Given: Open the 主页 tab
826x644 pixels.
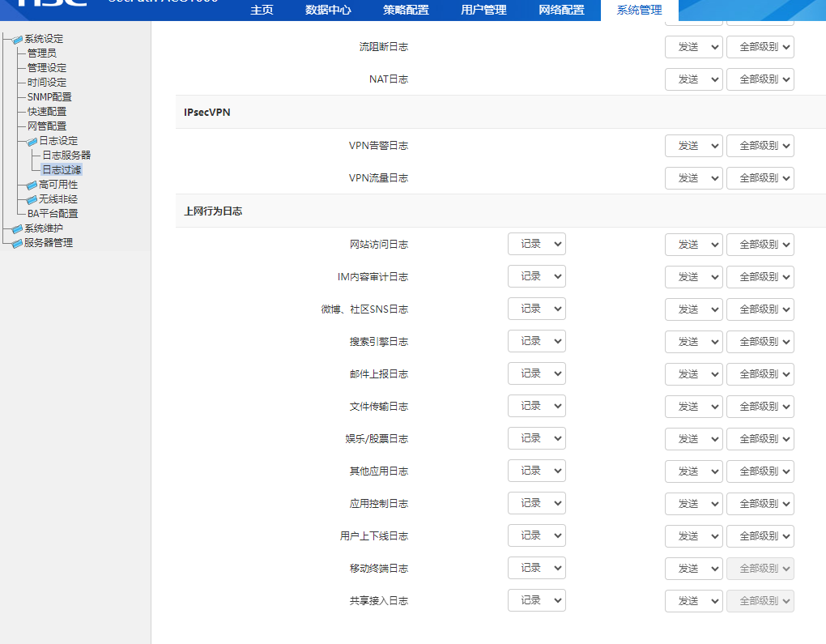Looking at the screenshot, I should pos(262,10).
